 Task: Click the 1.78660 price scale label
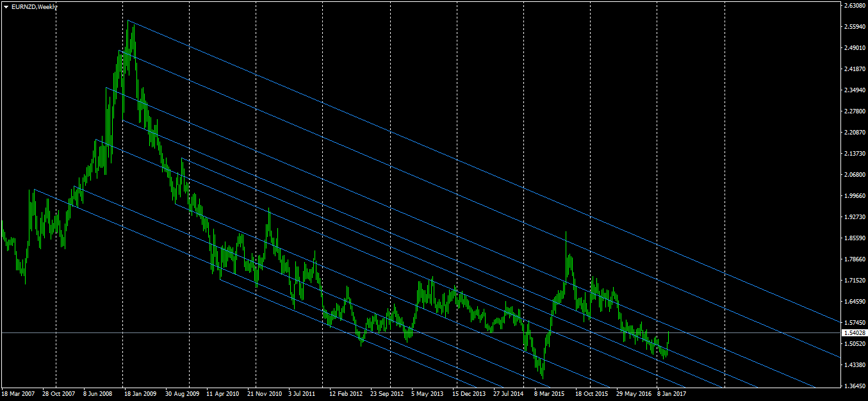click(x=855, y=259)
